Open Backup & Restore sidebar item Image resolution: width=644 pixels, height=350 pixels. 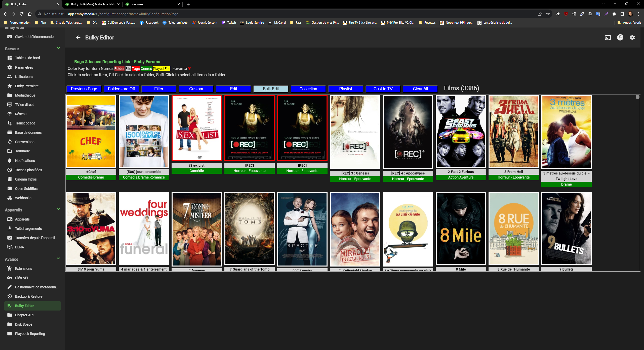[28, 296]
